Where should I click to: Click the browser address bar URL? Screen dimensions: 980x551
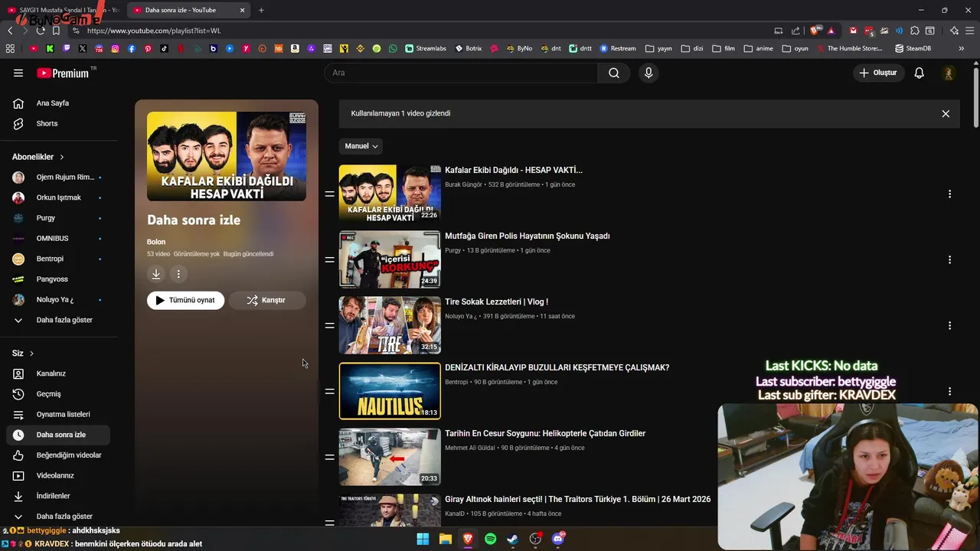[x=154, y=31]
